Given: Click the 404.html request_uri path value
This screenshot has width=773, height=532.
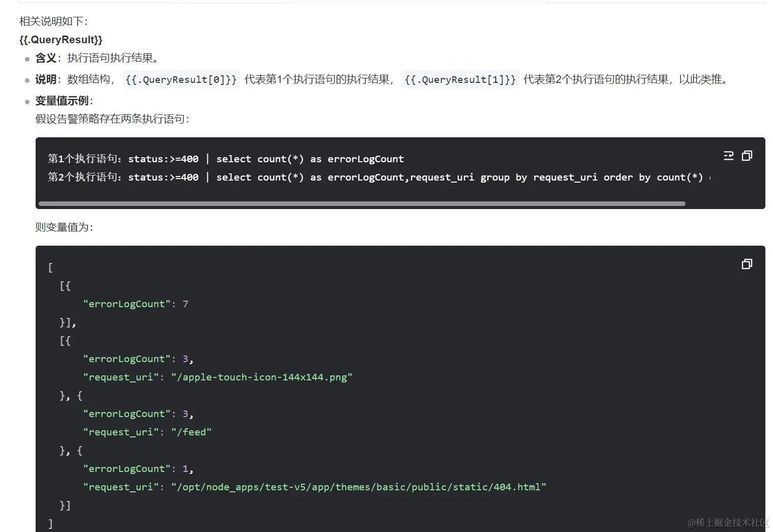Looking at the screenshot, I should coord(359,487).
